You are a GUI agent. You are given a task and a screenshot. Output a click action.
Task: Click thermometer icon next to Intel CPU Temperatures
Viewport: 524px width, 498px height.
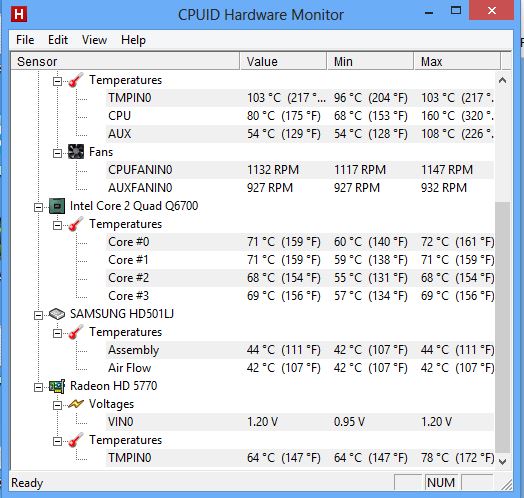pyautogui.click(x=76, y=224)
